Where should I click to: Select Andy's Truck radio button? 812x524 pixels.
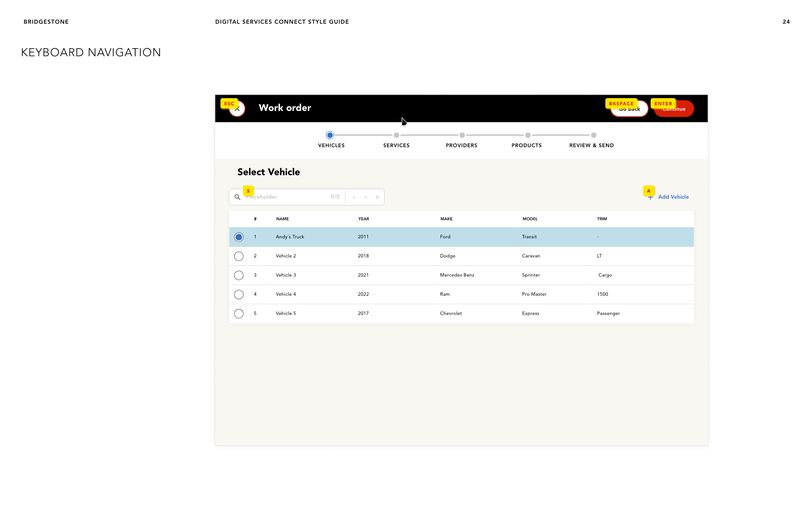[x=239, y=237]
